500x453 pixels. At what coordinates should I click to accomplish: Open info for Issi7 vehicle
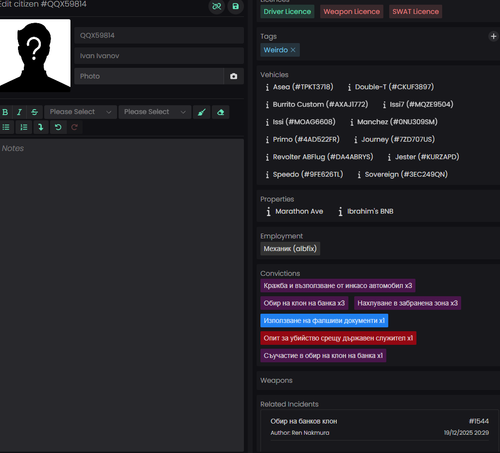(384, 105)
